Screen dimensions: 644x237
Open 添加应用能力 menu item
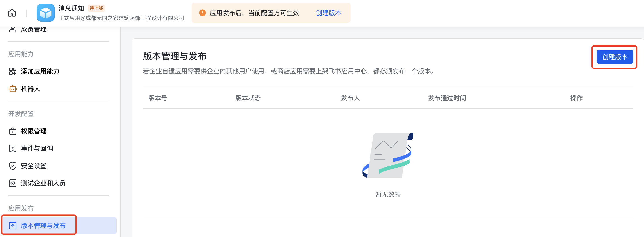click(x=40, y=71)
